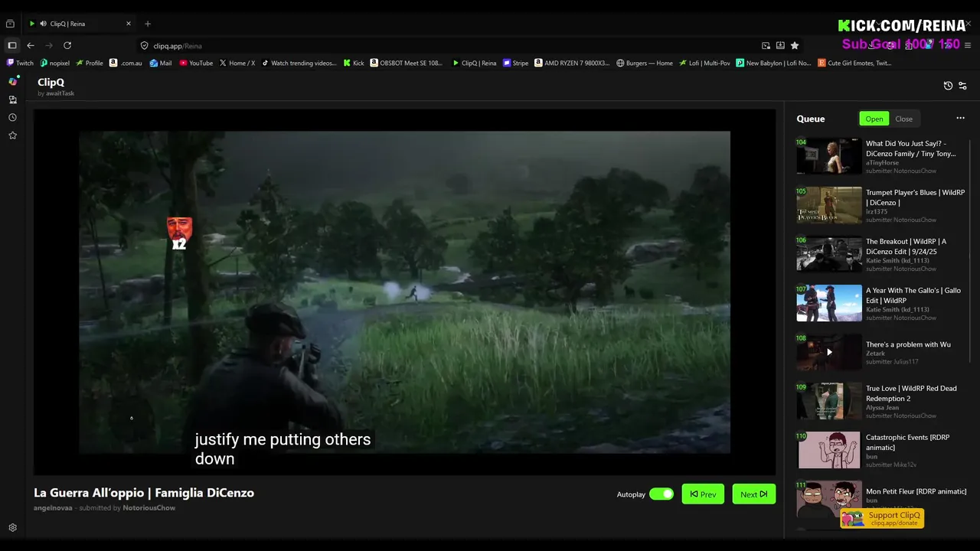Select queue clip 105 Trumpet Player's Blues thumbnail
Viewport: 980px width, 551px height.
(x=828, y=205)
